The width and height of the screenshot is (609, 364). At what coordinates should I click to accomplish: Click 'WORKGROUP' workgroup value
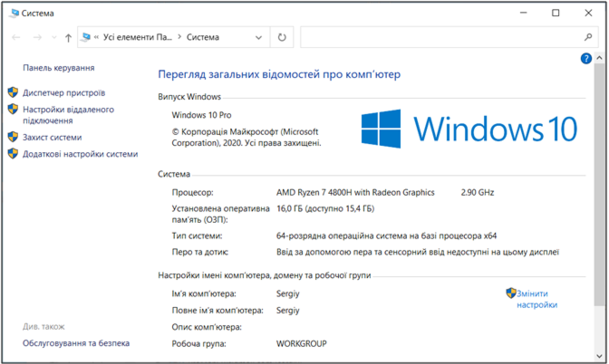[301, 344]
